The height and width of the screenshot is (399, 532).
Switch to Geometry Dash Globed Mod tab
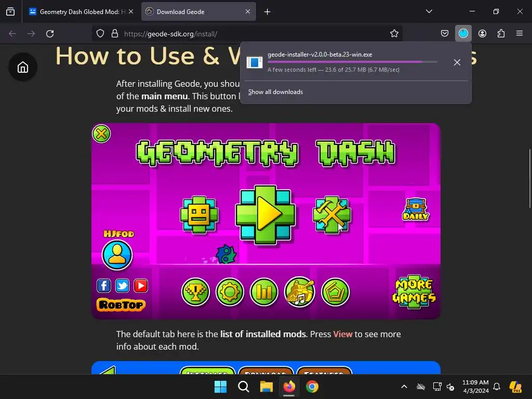(81, 11)
